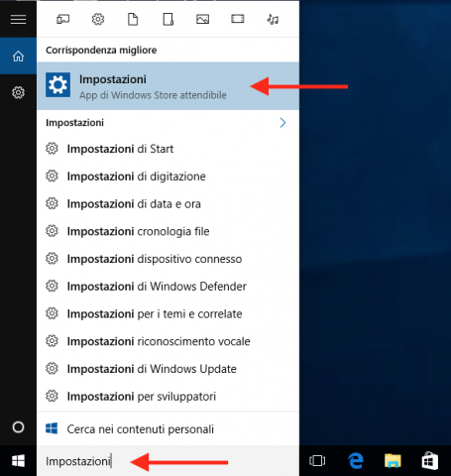Filter search results by Folders
Image resolution: width=451 pixels, height=476 pixels.
click(x=168, y=19)
